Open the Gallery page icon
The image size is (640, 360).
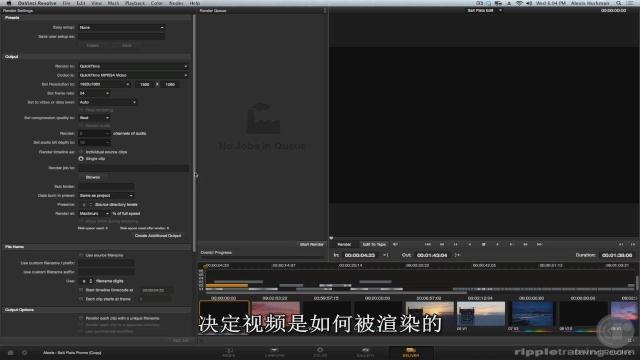pos(365,352)
